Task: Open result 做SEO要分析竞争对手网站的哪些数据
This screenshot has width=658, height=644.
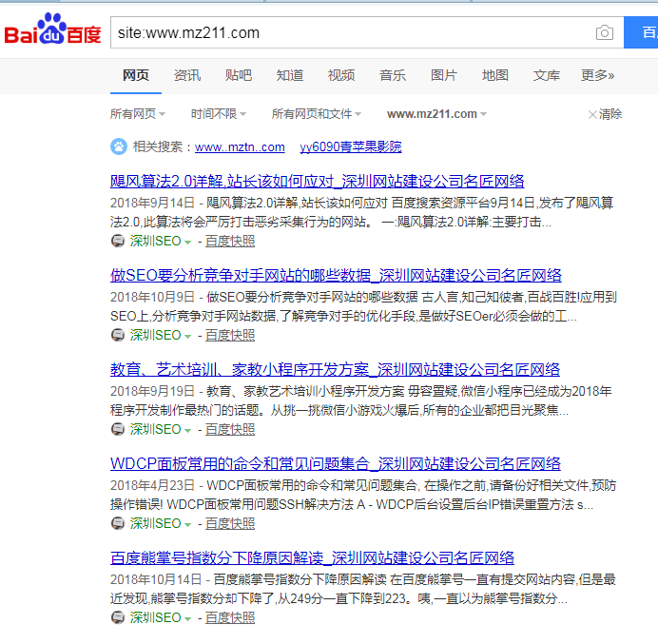Action: click(336, 276)
